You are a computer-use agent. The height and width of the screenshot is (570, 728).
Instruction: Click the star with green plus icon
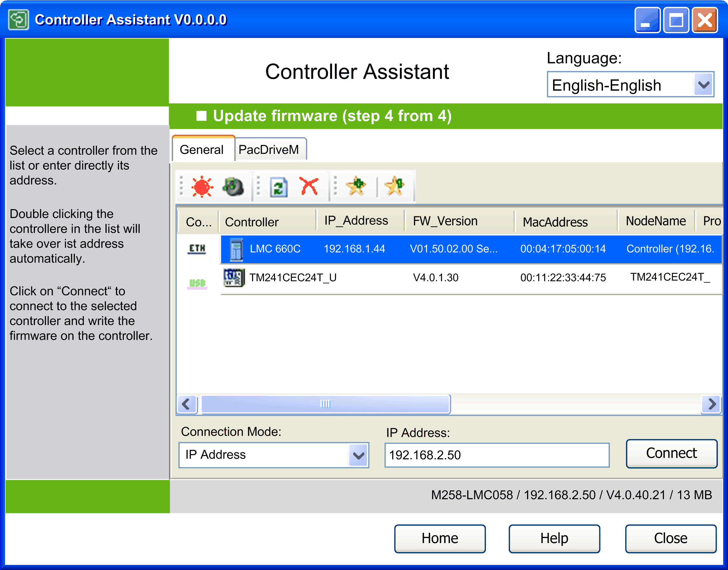click(x=356, y=186)
